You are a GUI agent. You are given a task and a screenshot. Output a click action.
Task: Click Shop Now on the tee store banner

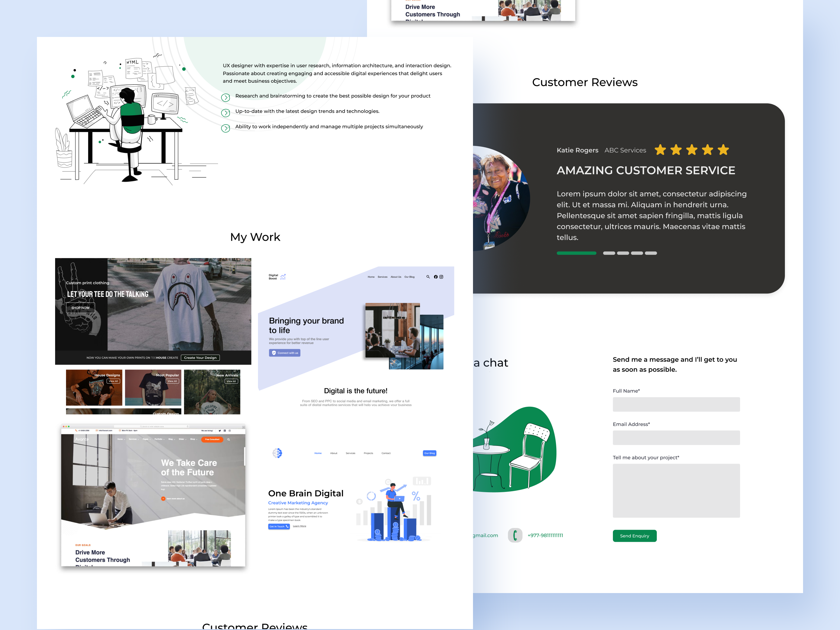[x=80, y=308]
